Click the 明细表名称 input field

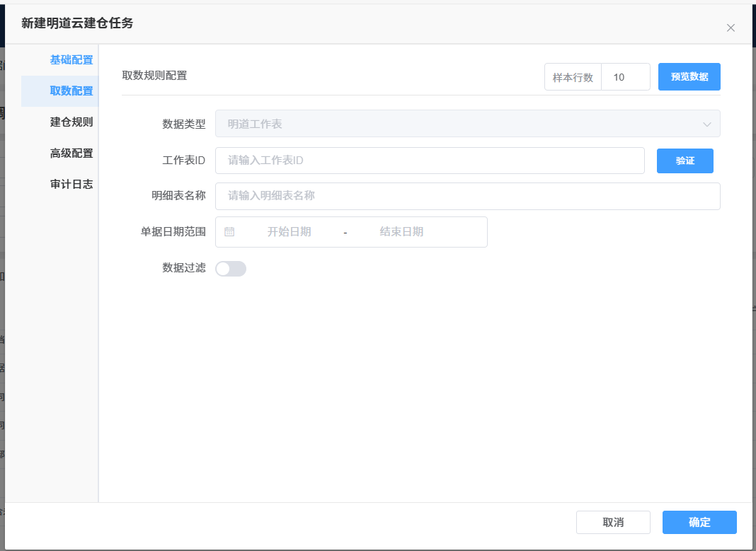pyautogui.click(x=467, y=196)
